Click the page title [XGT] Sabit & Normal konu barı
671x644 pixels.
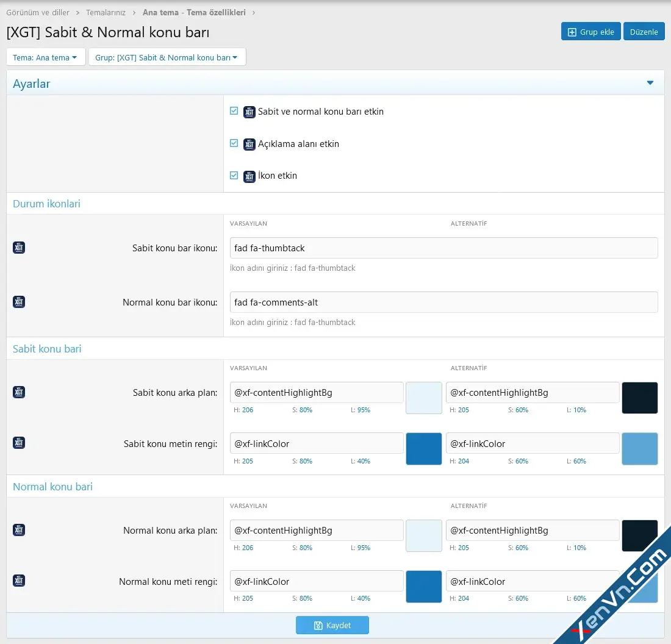click(108, 32)
